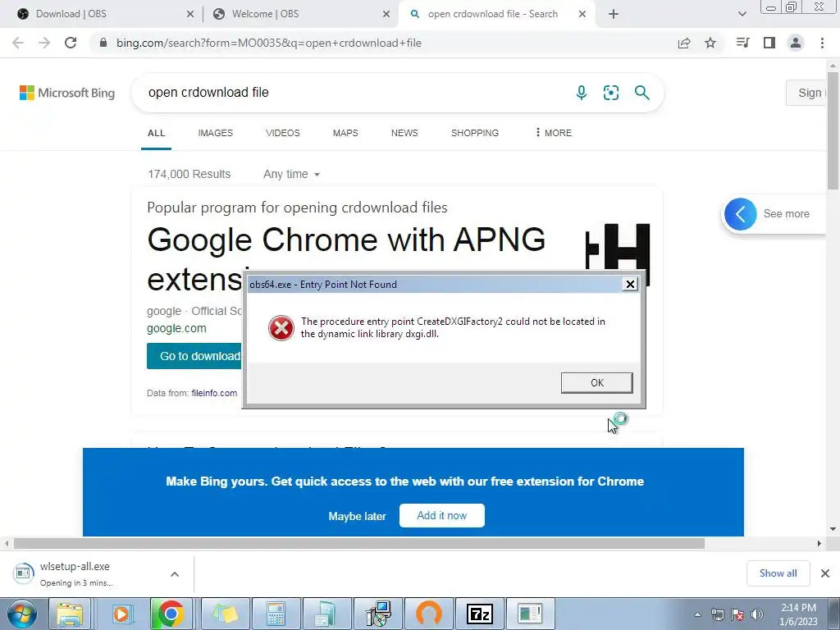Open the network tray icon
This screenshot has height=630, width=840.
717,614
